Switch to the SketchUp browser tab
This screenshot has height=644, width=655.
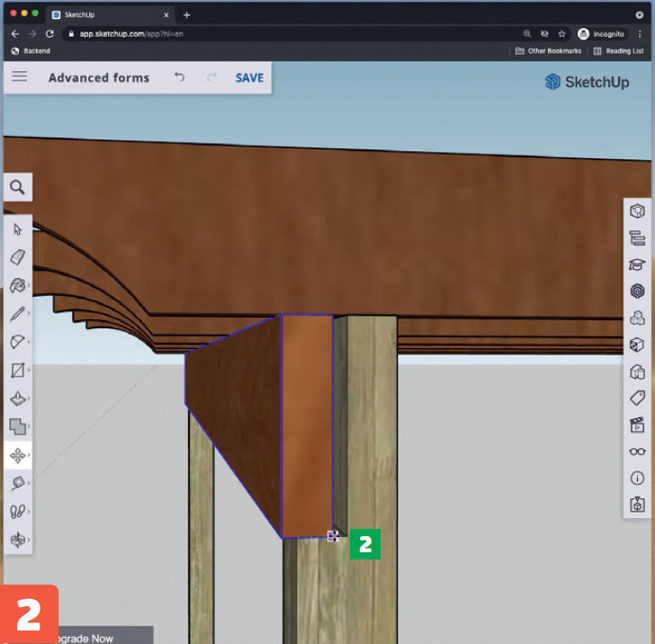[x=108, y=14]
